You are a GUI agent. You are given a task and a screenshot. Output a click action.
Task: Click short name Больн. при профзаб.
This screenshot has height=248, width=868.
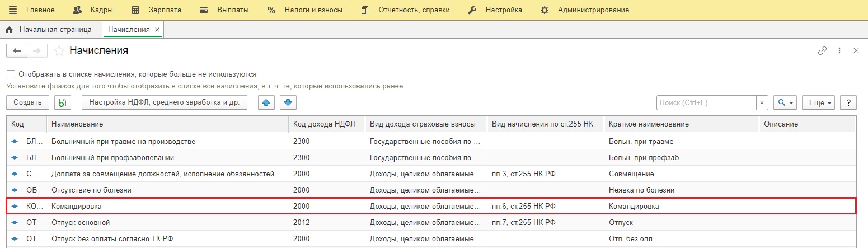click(682, 157)
